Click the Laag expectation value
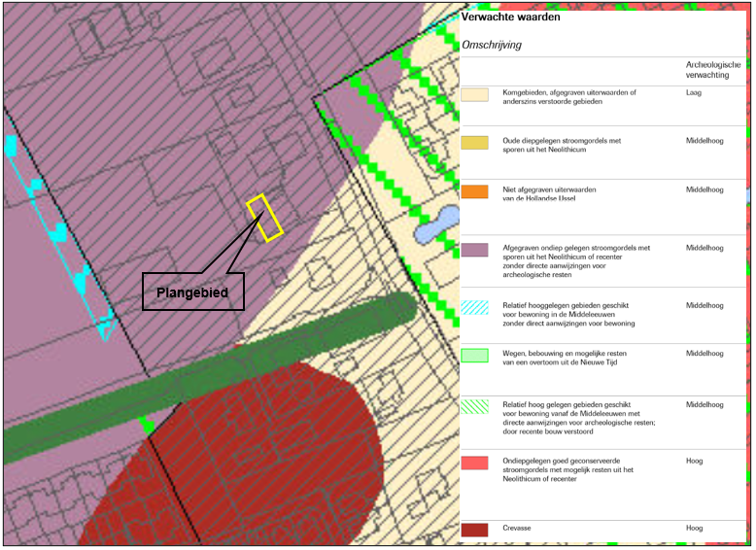 (x=694, y=93)
